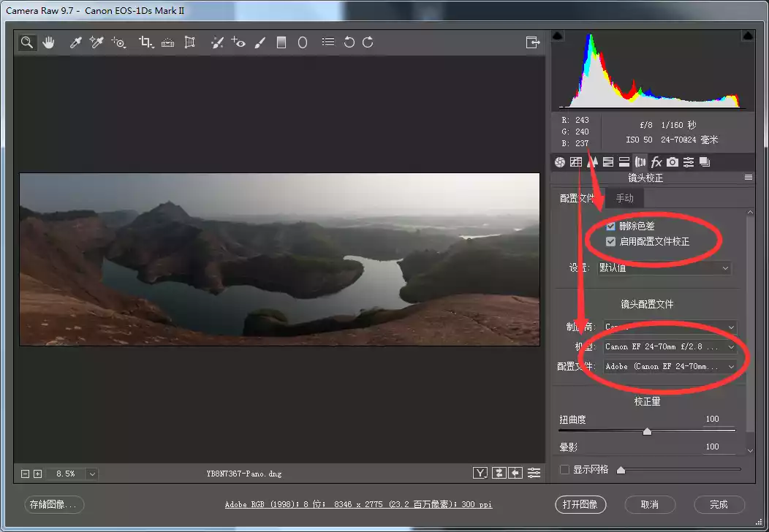The image size is (769, 532).
Task: Expand the Canon EF 24-70mm lens model dropdown
Action: [x=670, y=347]
